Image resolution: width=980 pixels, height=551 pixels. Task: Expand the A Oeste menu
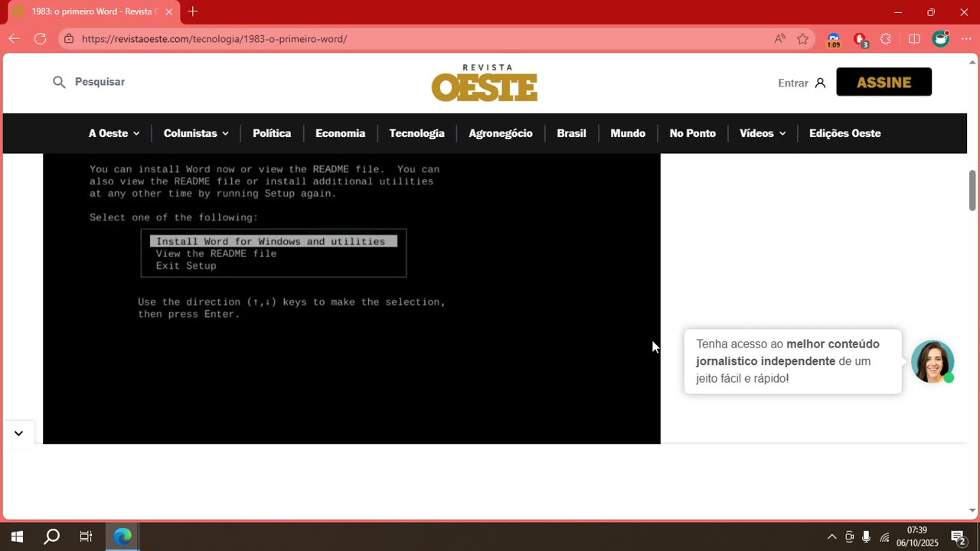(x=114, y=133)
